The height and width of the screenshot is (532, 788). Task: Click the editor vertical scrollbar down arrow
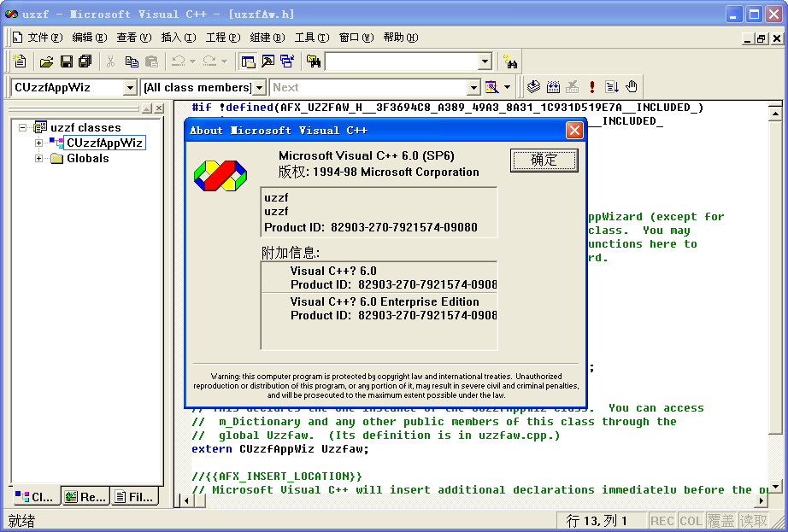[775, 487]
